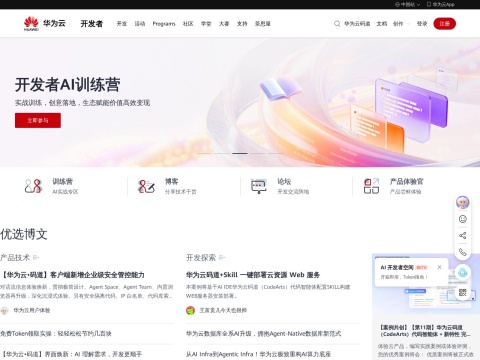Image resolution: width=480 pixels, height=360 pixels.
Task: Open the 论坛 entry title
Action: click(x=284, y=182)
